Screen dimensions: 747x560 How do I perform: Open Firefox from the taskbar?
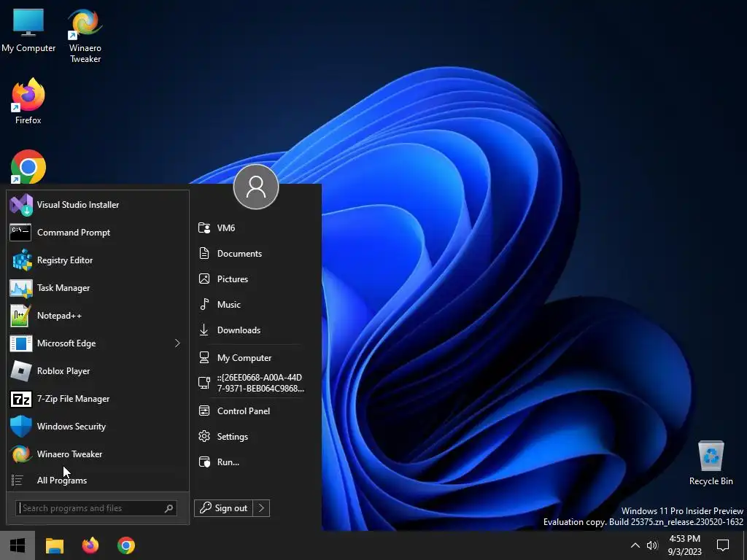(x=90, y=545)
